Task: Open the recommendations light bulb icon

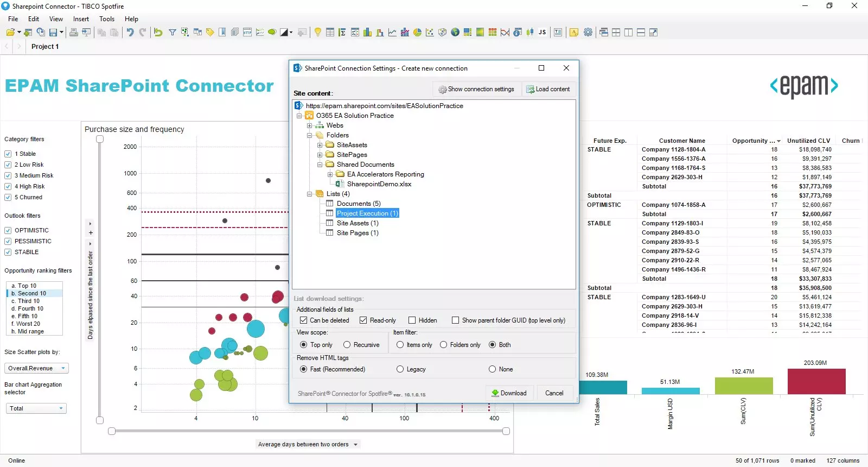Action: point(317,32)
